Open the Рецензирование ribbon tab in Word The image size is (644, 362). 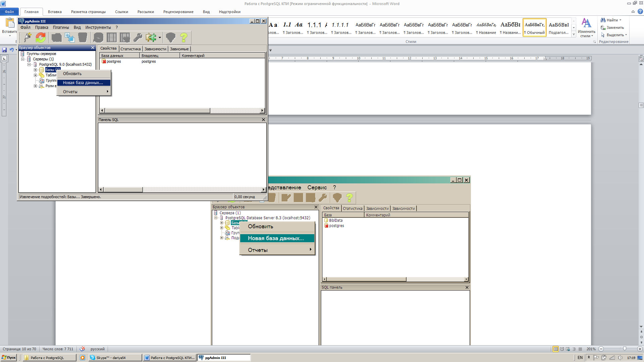tap(178, 12)
